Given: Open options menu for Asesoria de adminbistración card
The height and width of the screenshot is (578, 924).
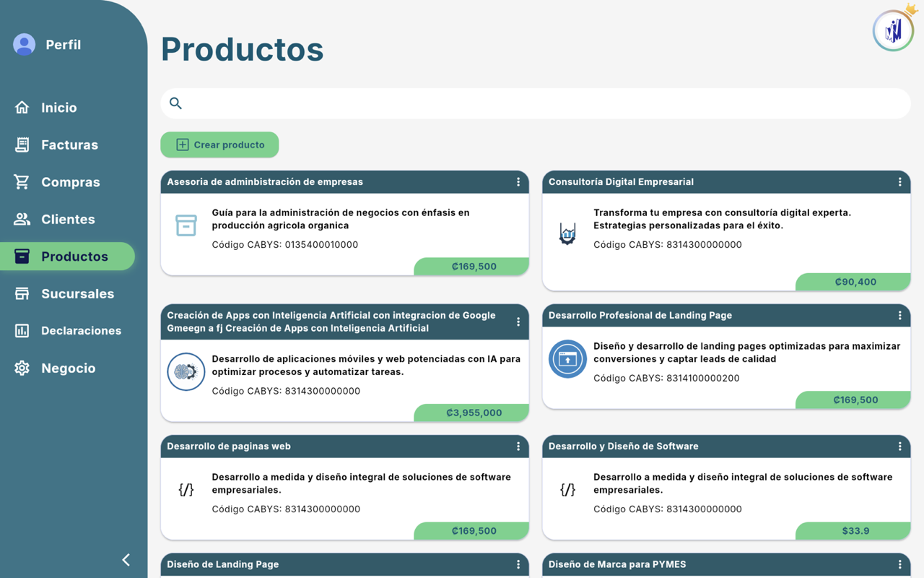Looking at the screenshot, I should point(518,182).
